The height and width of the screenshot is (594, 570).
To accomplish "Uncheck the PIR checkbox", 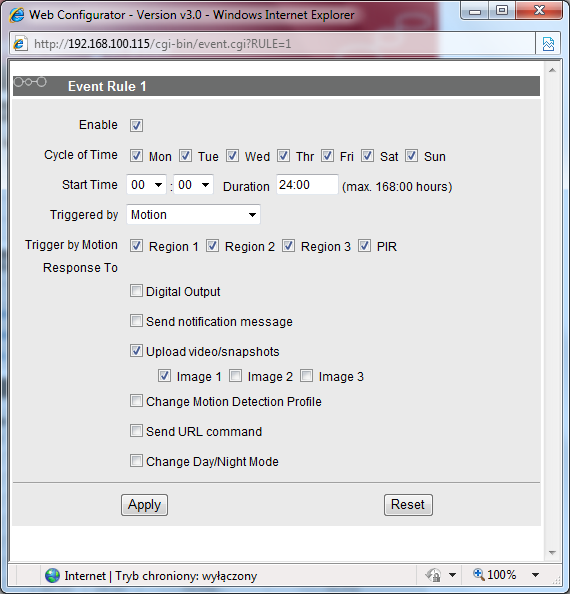I will click(365, 246).
